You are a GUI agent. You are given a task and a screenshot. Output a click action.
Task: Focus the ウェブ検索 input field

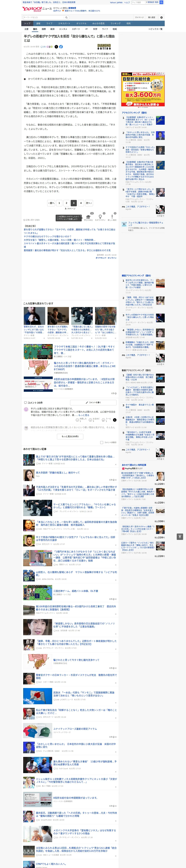138,2
